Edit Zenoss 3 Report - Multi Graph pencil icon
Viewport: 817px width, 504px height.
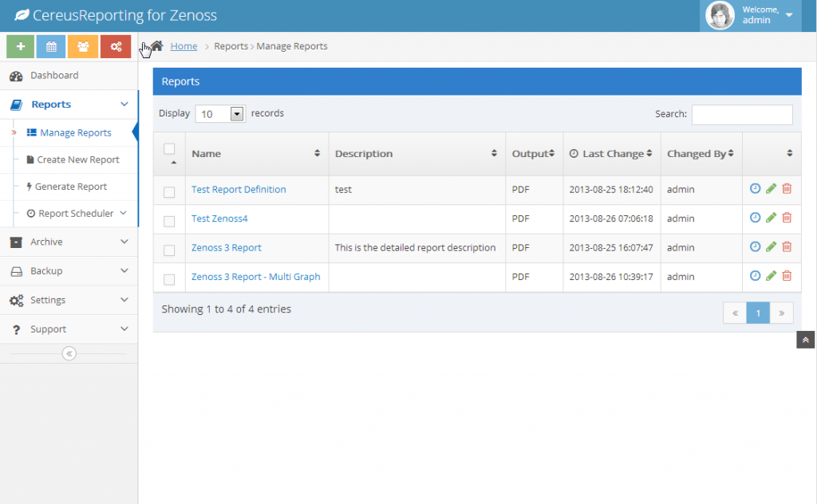(x=772, y=276)
